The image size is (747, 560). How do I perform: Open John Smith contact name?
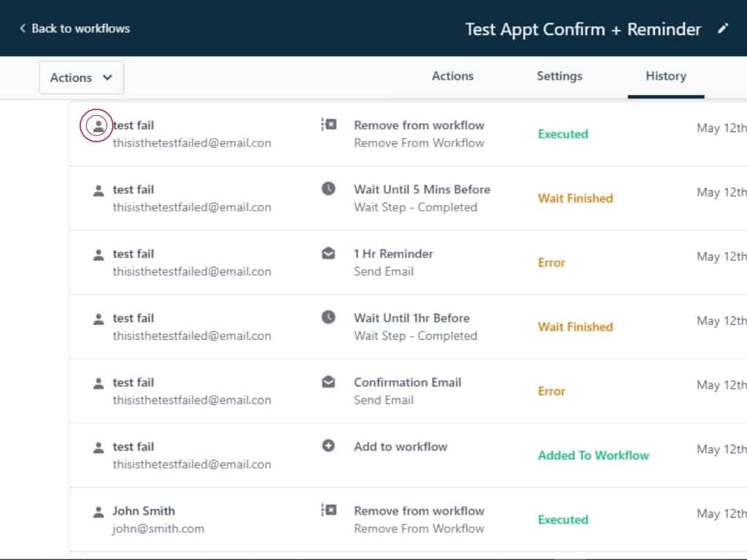click(x=144, y=510)
